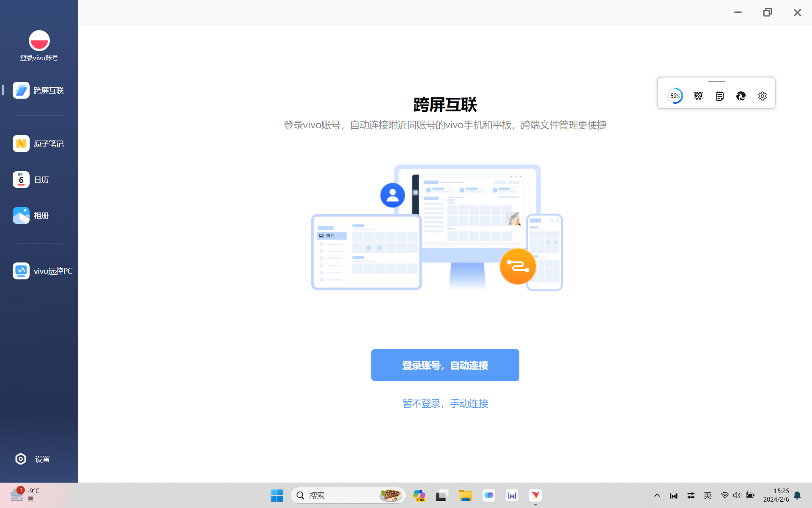Image resolution: width=812 pixels, height=508 pixels.
Task: Open notifications via the bell icon
Action: pos(797,495)
